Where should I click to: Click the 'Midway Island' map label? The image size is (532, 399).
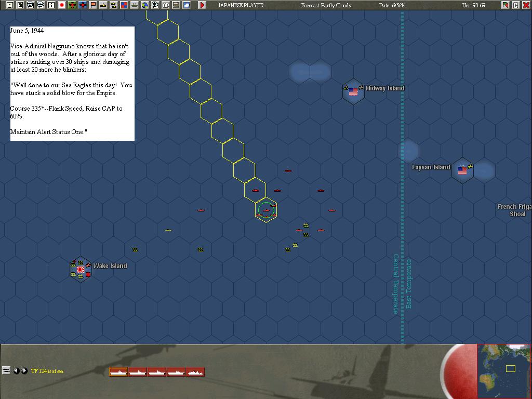click(x=385, y=88)
